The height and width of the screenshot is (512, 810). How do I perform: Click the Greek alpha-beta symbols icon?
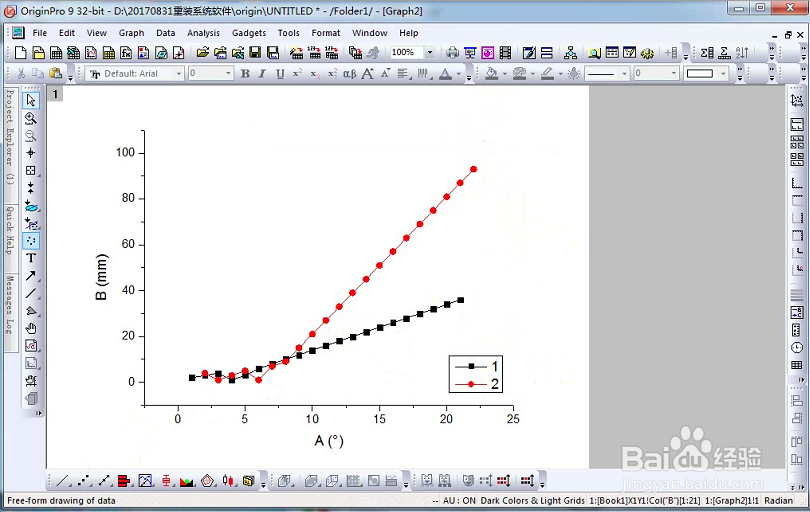(x=350, y=74)
